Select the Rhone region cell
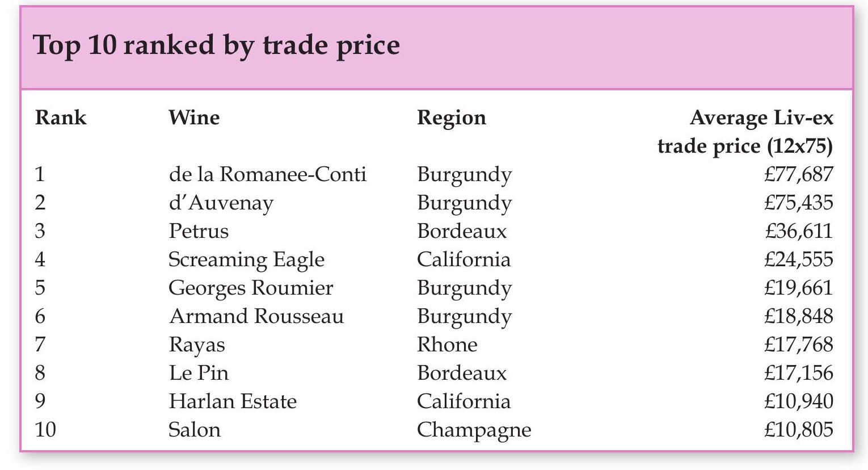The height and width of the screenshot is (470, 868). point(447,345)
